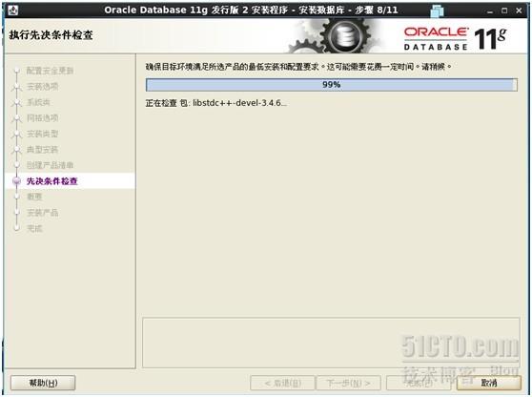The image size is (532, 397).
Task: Select the 配置安全更新 step
Action: coord(50,71)
